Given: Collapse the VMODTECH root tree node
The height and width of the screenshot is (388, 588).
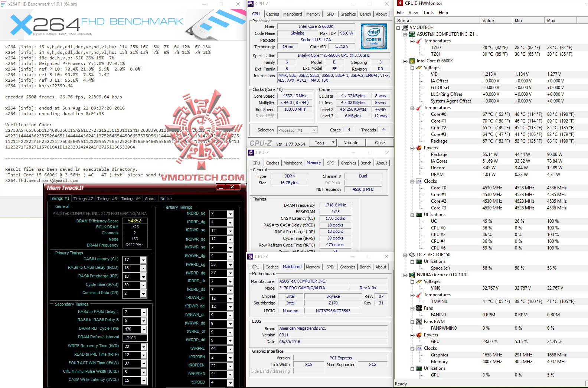Looking at the screenshot, I should click(x=398, y=27).
